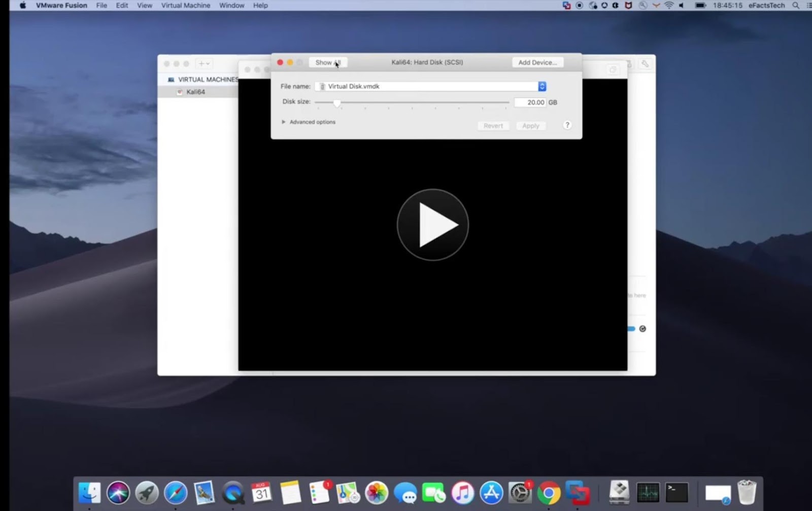Click the VMware Fusion icon in Dock

pos(578,493)
